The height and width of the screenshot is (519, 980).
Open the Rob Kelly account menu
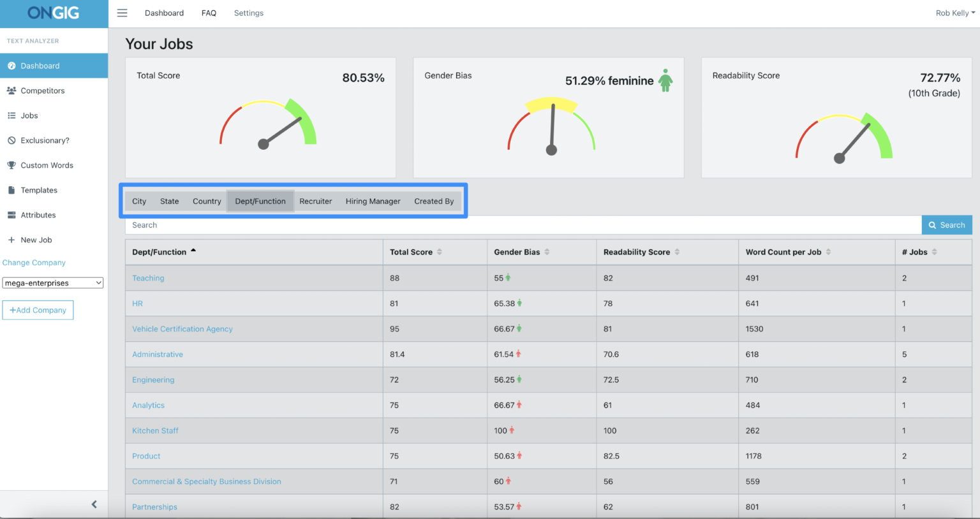tap(954, 13)
